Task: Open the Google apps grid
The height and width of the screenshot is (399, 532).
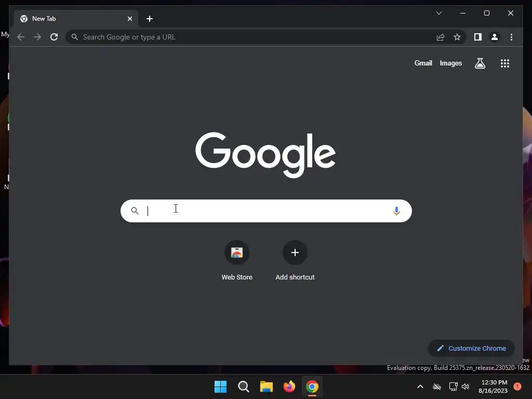Action: click(x=505, y=63)
